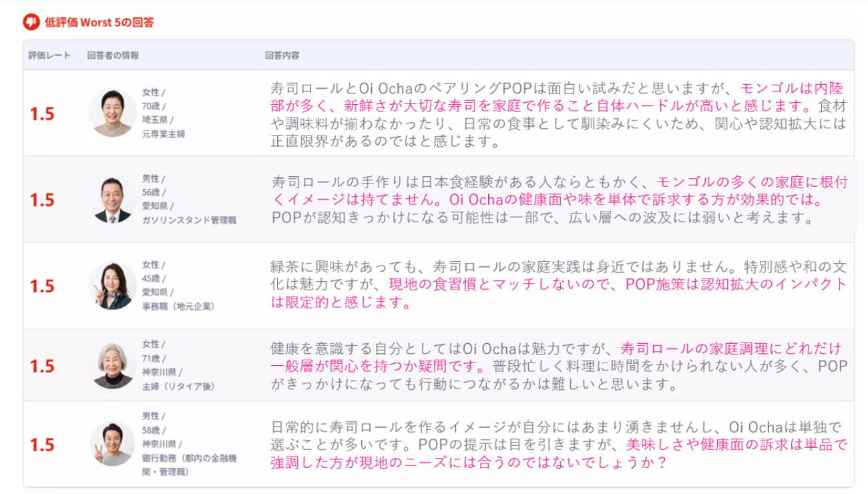The height and width of the screenshot is (494, 868).
Task: Click the red thumbs-down icon in the heading
Action: (31, 22)
